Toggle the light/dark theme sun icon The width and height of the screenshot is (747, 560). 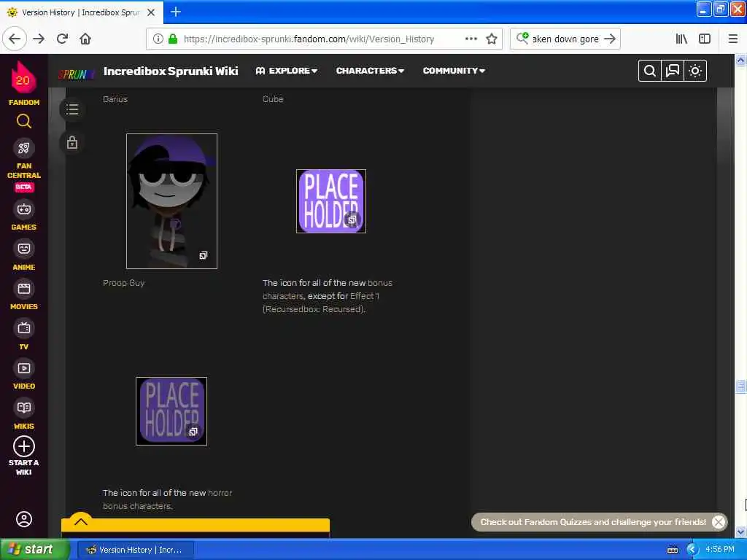(x=695, y=71)
